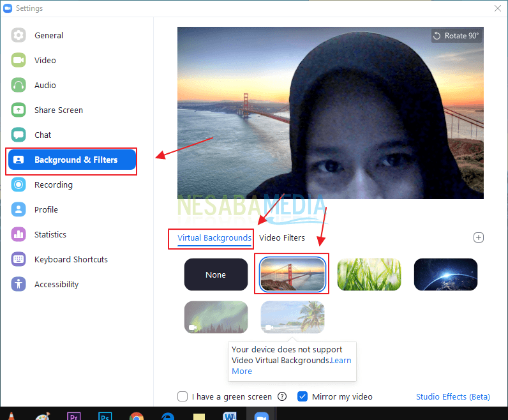Choose the green grass background thumbnail
The width and height of the screenshot is (508, 420).
coord(369,274)
